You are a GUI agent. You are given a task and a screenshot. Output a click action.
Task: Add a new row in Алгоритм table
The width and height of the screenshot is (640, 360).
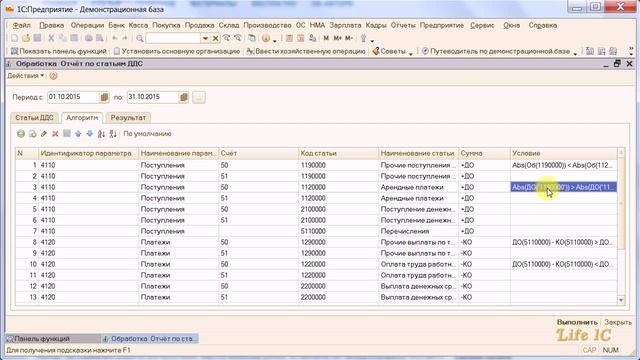[x=20, y=134]
